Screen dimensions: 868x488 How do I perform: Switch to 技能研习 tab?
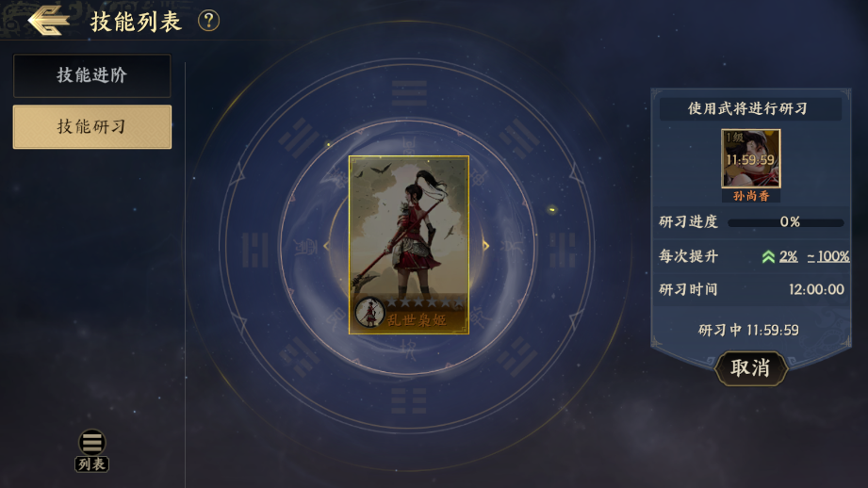click(x=92, y=126)
